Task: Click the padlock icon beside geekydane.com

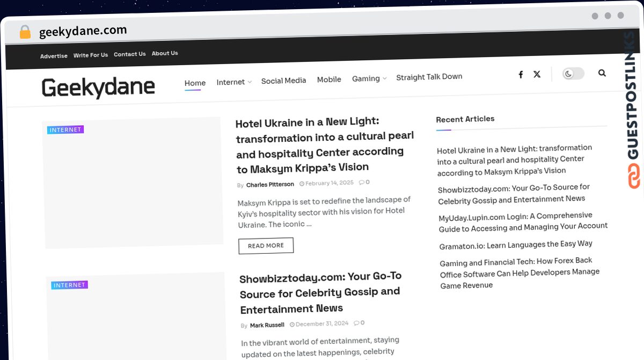Action: pos(25,32)
